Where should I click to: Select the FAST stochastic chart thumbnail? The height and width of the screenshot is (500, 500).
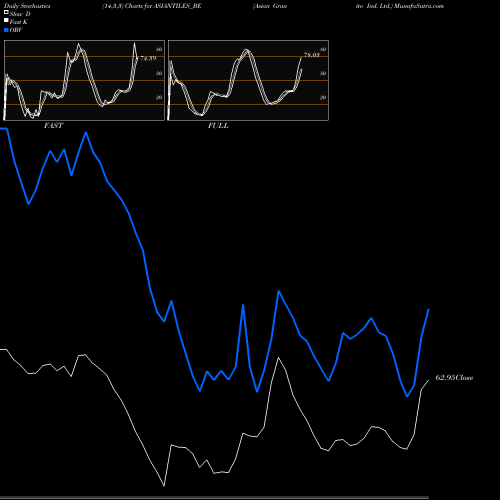[x=84, y=80]
